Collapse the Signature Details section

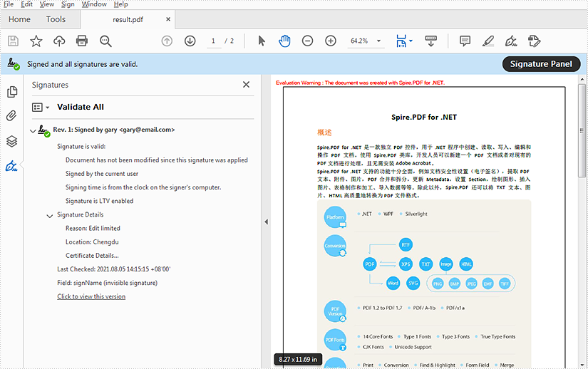pyautogui.click(x=49, y=216)
